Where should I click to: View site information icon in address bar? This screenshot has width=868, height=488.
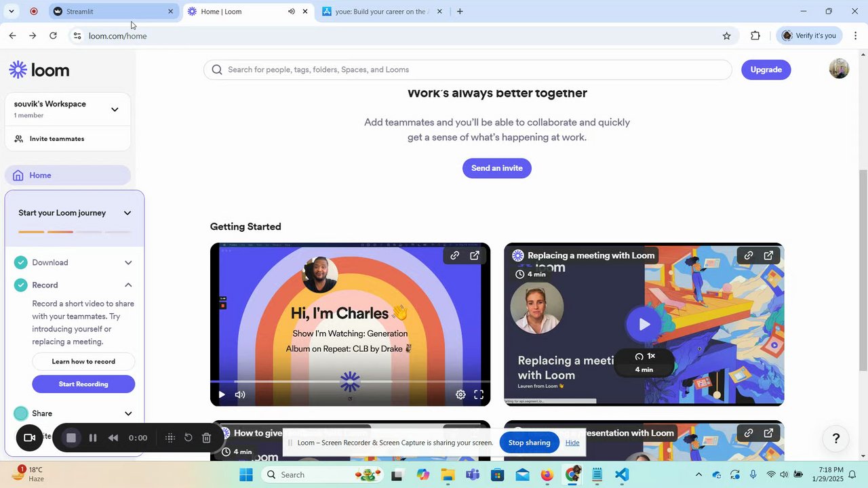point(77,36)
